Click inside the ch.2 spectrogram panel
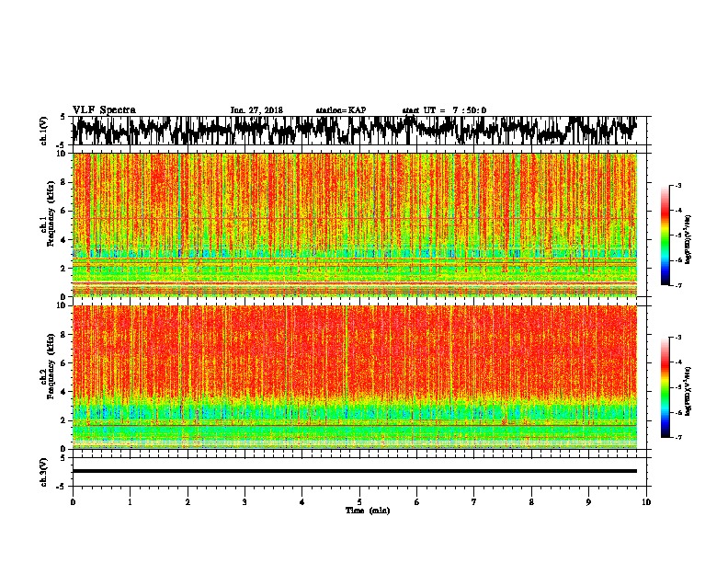This screenshot has height=563, width=728. (355, 377)
